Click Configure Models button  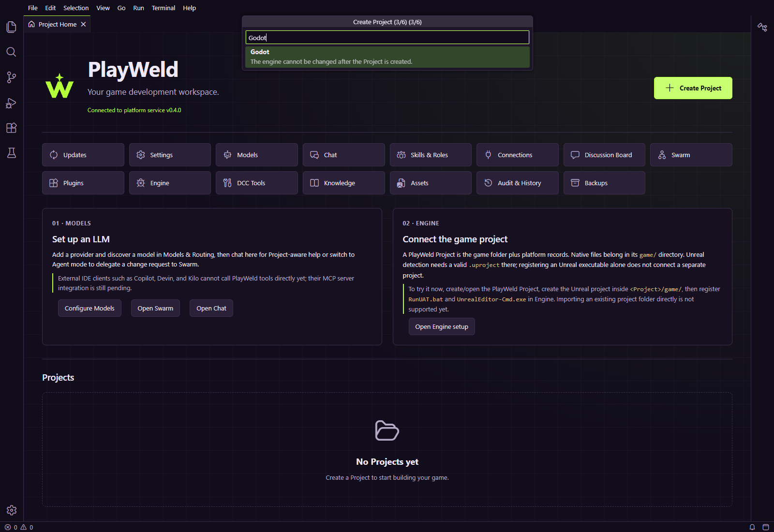pyautogui.click(x=89, y=308)
